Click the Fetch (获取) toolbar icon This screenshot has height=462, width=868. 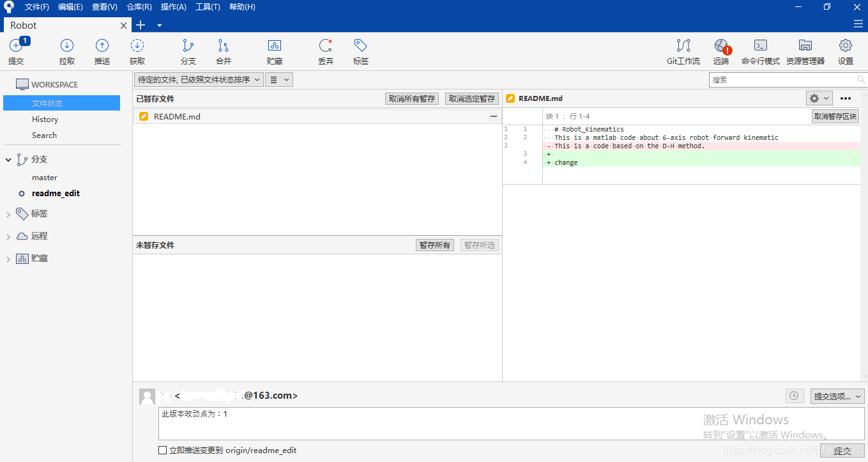point(137,51)
